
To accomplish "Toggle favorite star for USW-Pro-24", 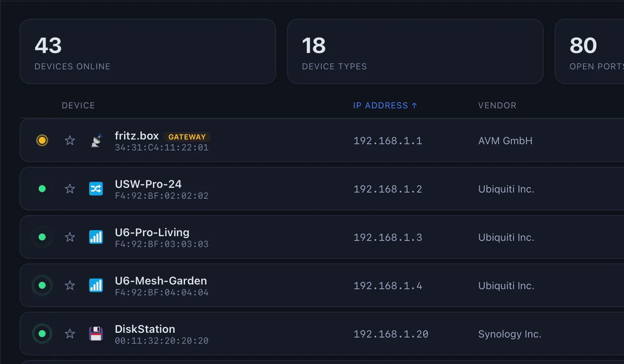I will (x=70, y=189).
